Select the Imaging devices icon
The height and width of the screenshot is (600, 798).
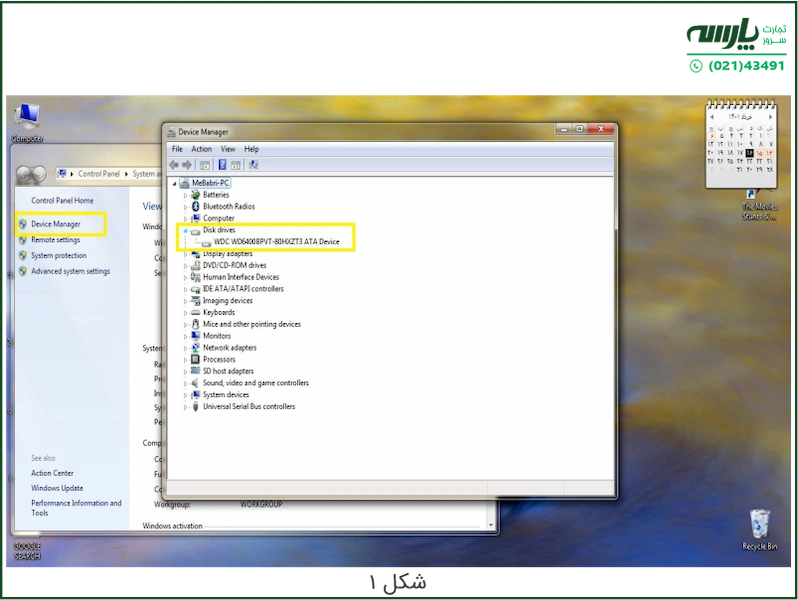point(195,301)
